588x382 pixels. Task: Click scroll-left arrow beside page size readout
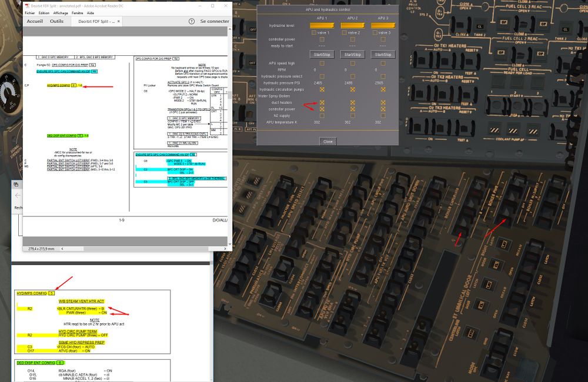click(62, 249)
